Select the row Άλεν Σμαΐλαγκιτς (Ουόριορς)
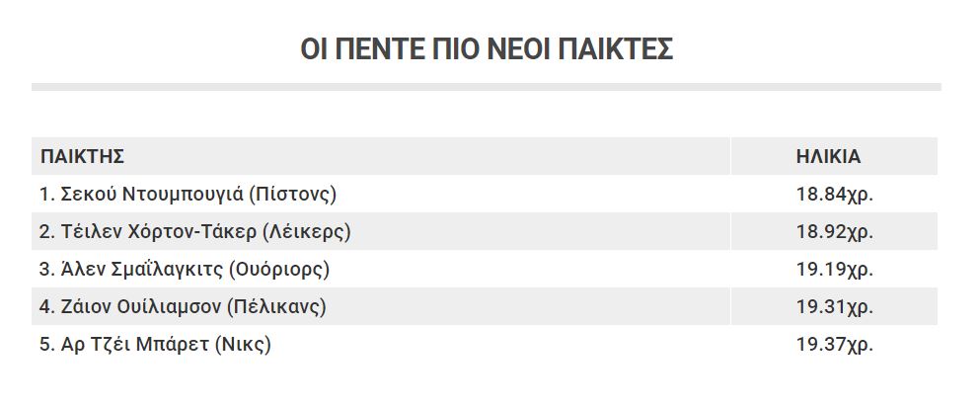The width and height of the screenshot is (980, 408). coord(485,269)
